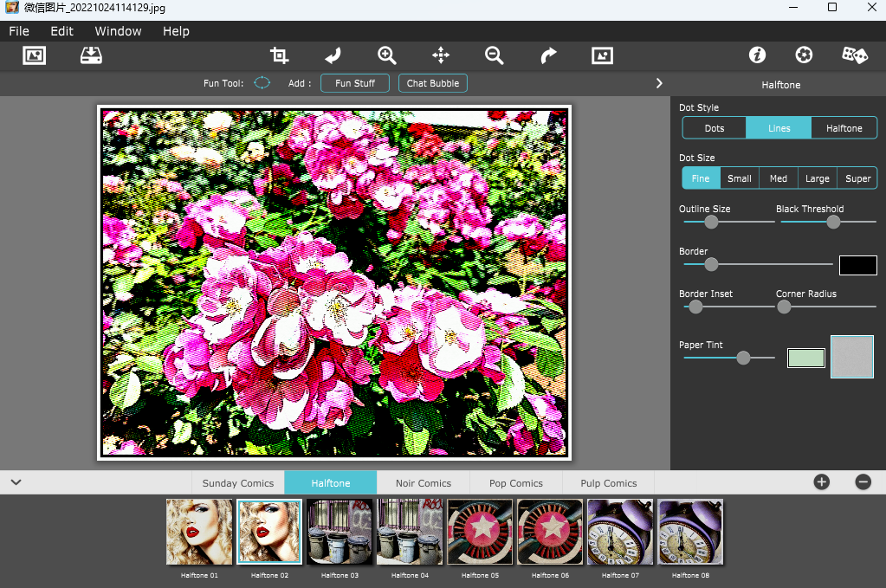
Task: Open the info icon
Action: coord(757,55)
